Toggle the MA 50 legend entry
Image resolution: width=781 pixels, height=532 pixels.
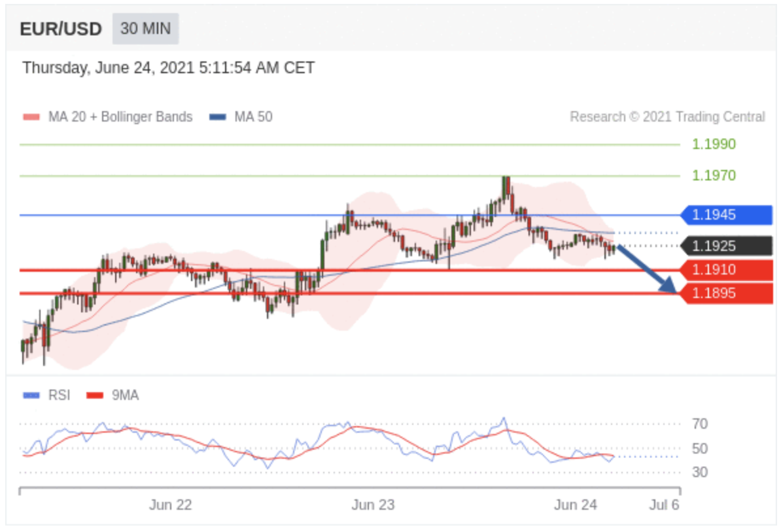[253, 117]
